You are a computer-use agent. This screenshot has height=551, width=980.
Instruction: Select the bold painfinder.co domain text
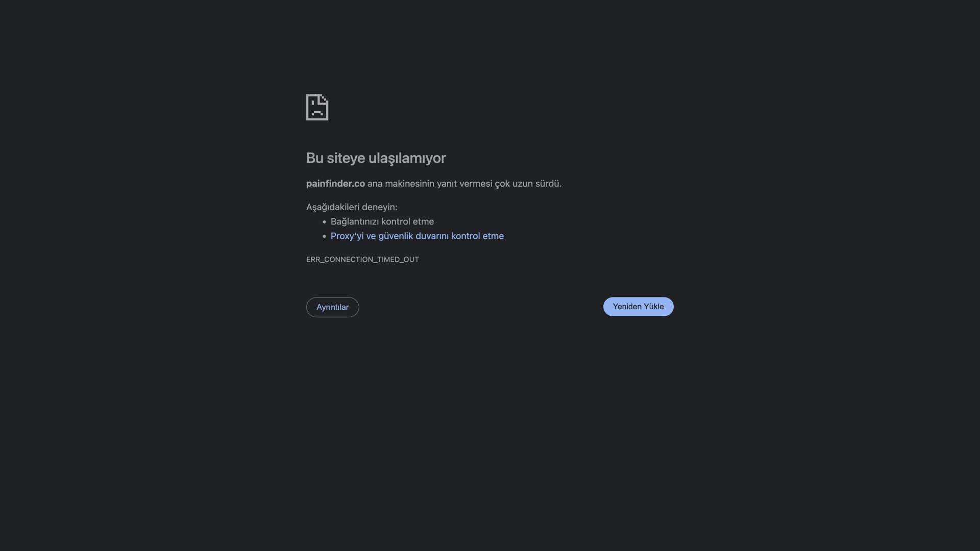click(335, 183)
